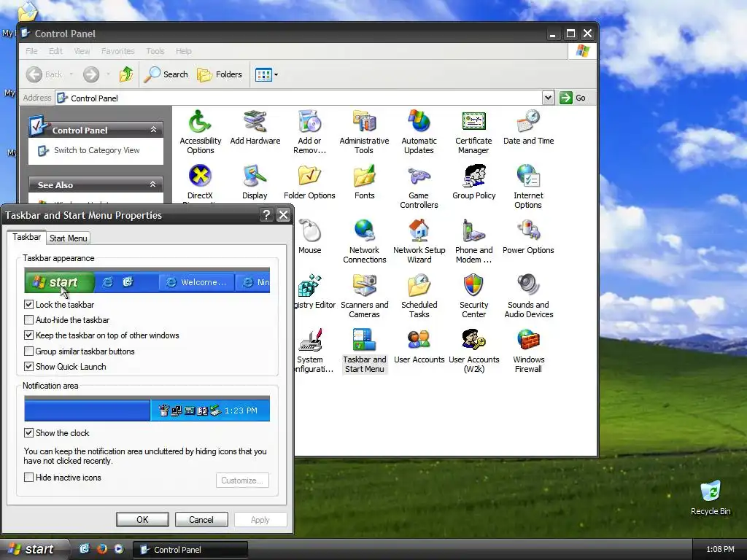Open Power Options icon
This screenshot has width=747, height=560.
click(528, 237)
